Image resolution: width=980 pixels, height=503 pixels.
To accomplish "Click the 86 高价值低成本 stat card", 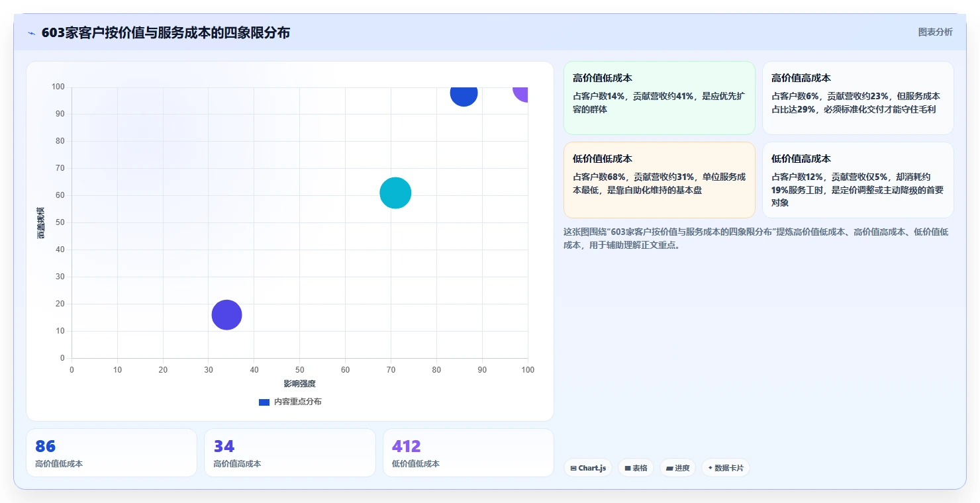I will tap(111, 453).
